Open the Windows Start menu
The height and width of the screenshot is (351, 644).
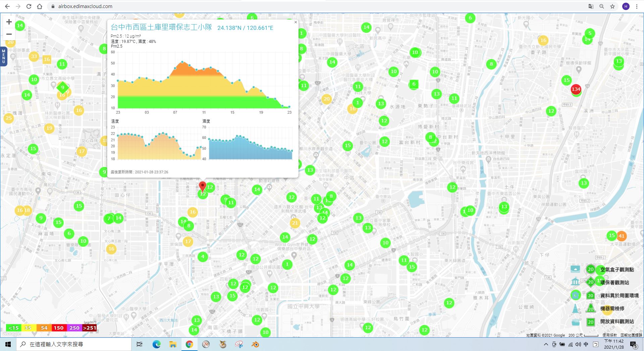point(8,344)
